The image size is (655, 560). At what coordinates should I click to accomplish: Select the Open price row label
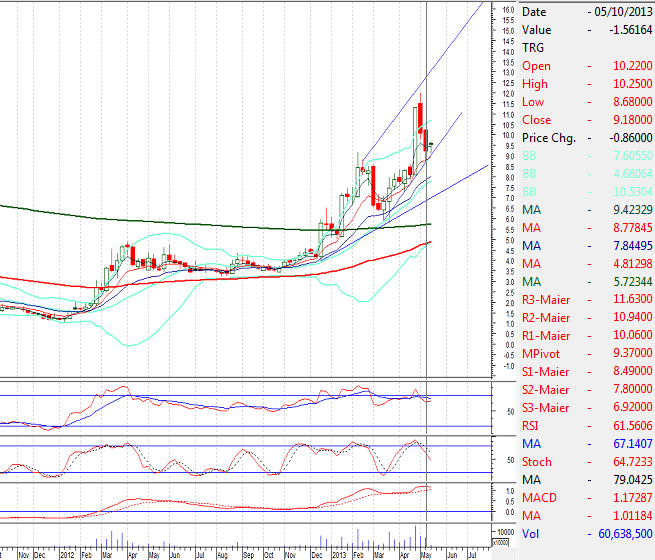536,66
